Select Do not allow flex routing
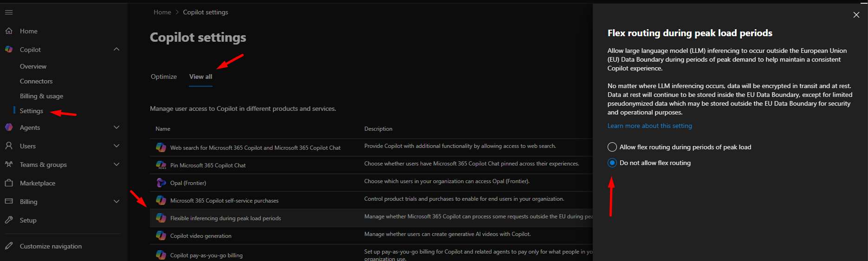868x261 pixels. 612,163
